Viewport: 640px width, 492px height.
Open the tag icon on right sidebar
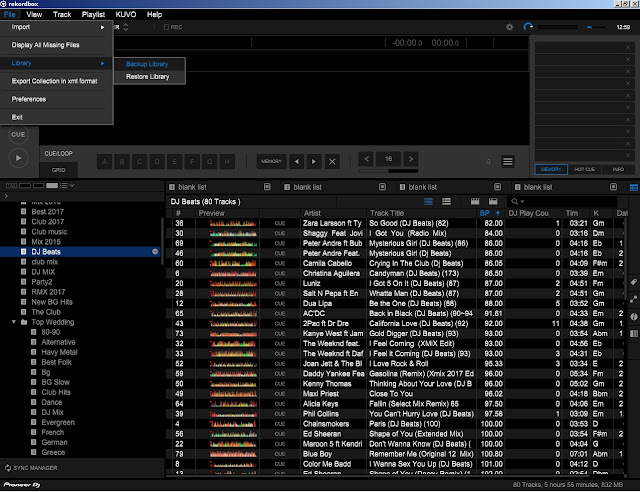pyautogui.click(x=633, y=282)
